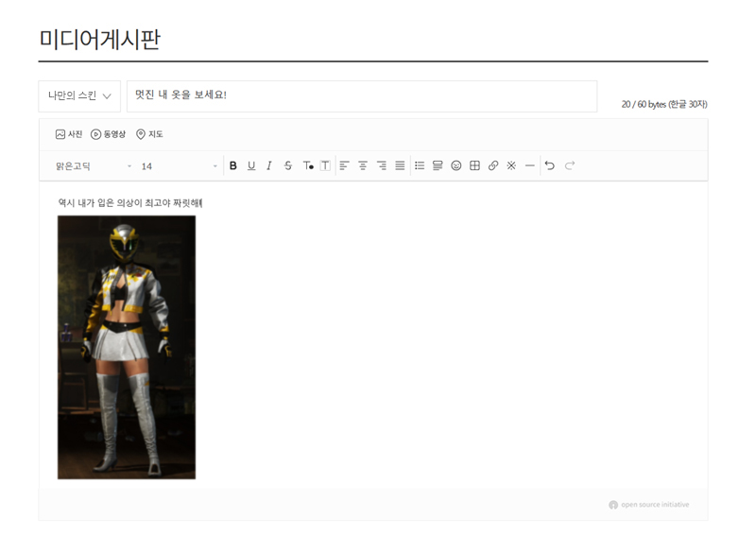Redo the last edit
This screenshot has width=756, height=536.
[x=570, y=165]
